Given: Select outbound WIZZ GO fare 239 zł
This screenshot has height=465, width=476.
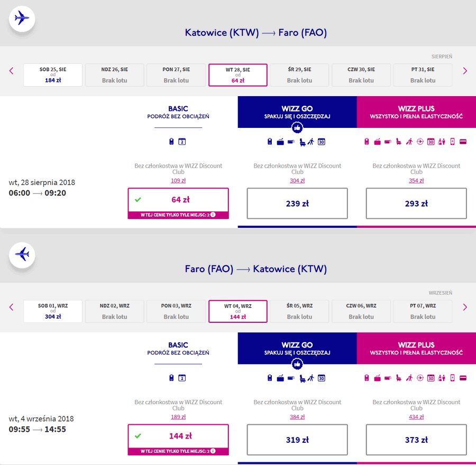Looking at the screenshot, I should [297, 203].
